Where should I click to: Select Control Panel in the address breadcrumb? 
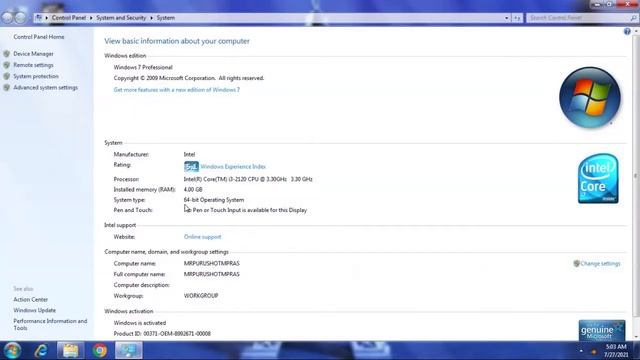click(x=69, y=18)
